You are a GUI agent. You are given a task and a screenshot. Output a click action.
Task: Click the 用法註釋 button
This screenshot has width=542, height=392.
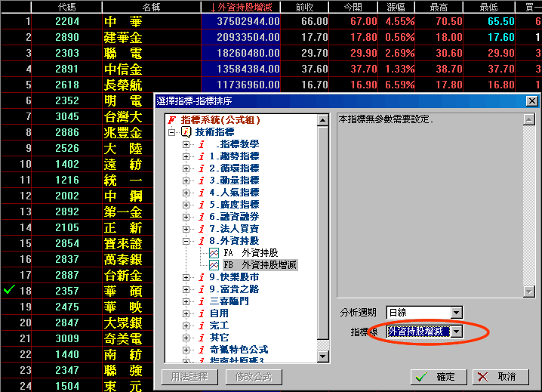[x=189, y=377]
